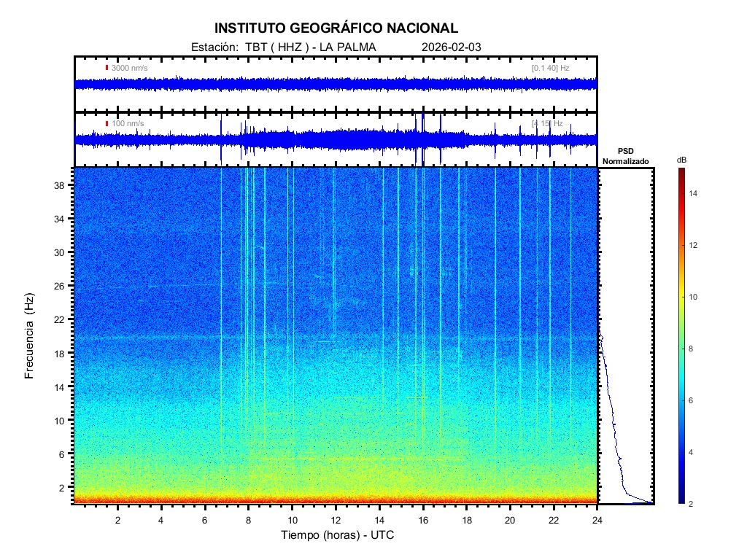Image resolution: width=747 pixels, height=560 pixels.
Task: Select the station label TBT (HHZ) - LA PALMA
Action: (283, 47)
